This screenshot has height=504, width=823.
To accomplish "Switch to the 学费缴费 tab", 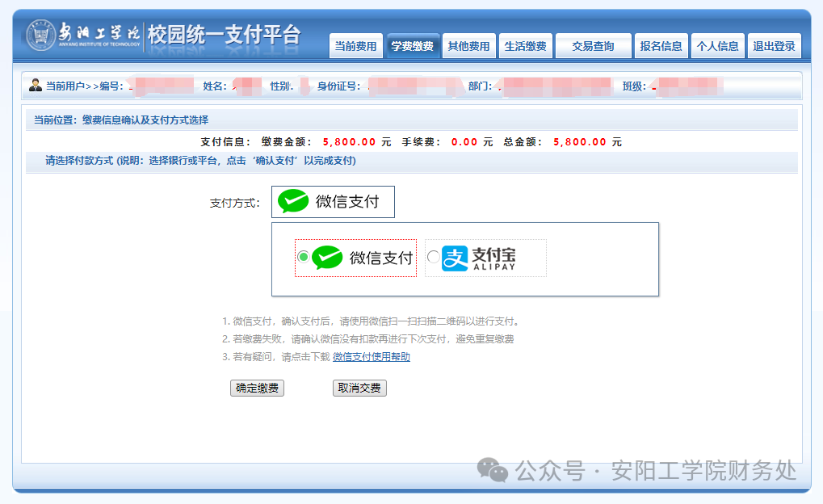I will pos(412,46).
